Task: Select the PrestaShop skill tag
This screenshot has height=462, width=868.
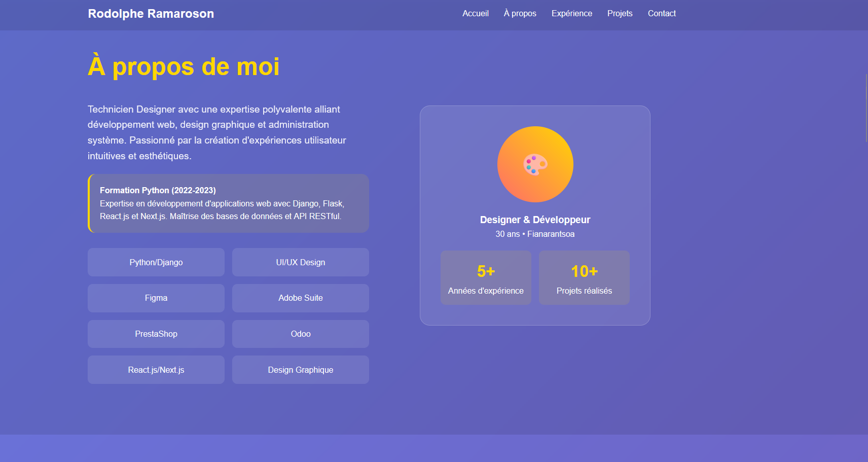Action: pos(156,334)
